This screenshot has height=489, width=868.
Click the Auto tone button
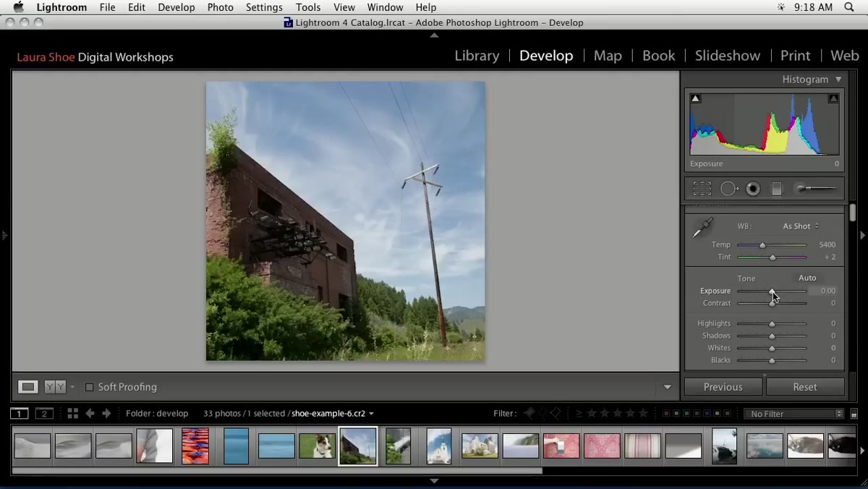tap(807, 278)
